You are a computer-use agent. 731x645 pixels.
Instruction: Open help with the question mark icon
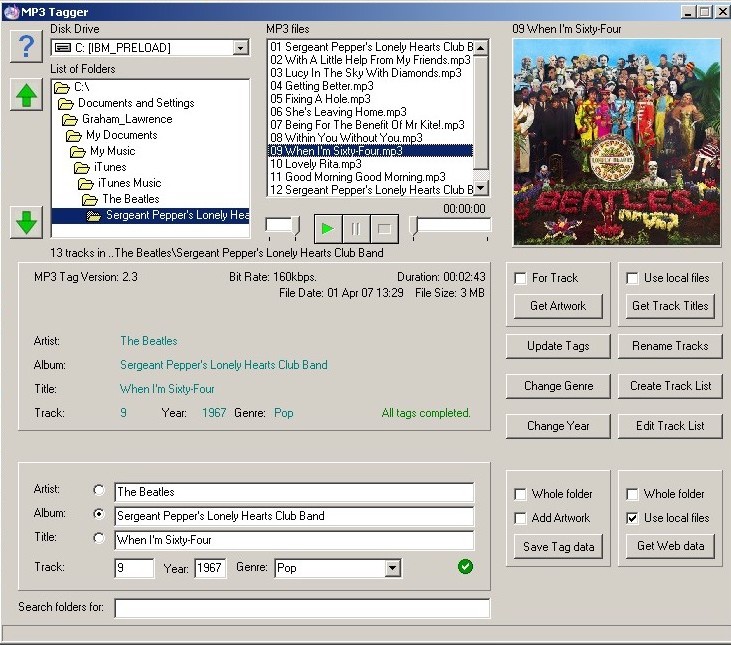click(x=26, y=46)
